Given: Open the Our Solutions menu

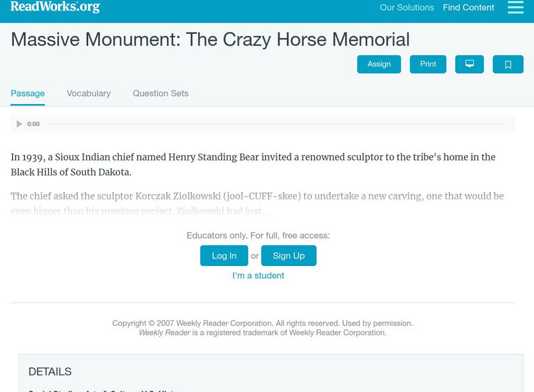Looking at the screenshot, I should (x=407, y=8).
